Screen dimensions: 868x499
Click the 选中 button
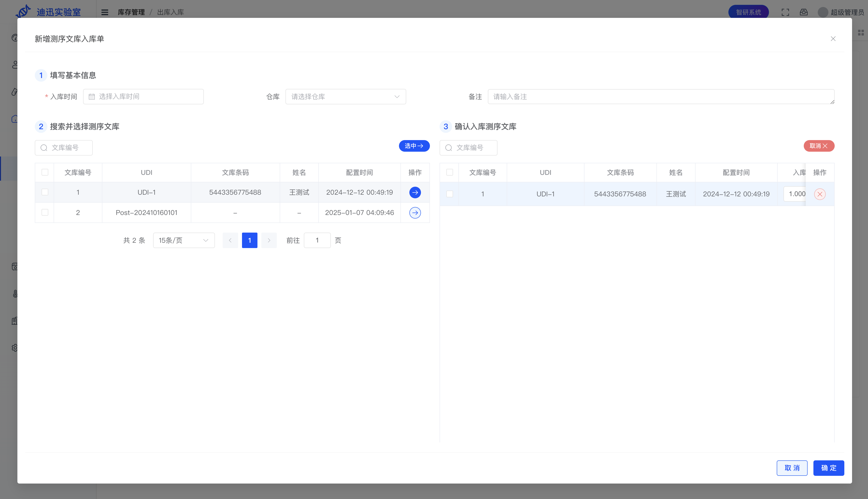tap(414, 146)
